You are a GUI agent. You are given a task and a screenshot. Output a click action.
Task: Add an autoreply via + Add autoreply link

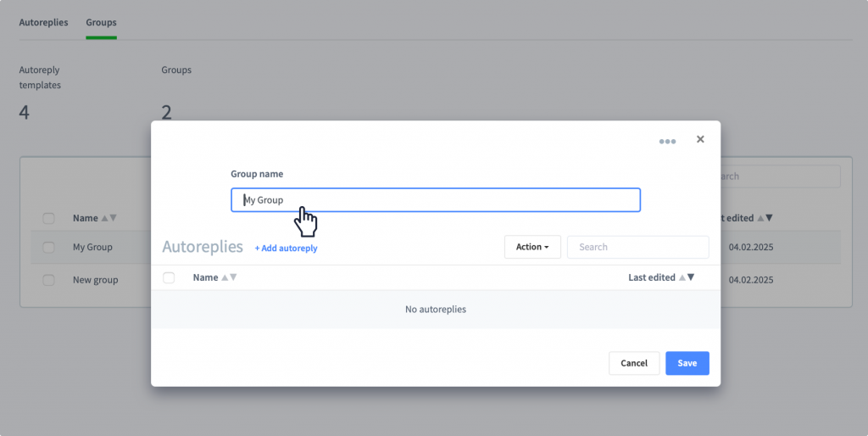click(x=287, y=249)
